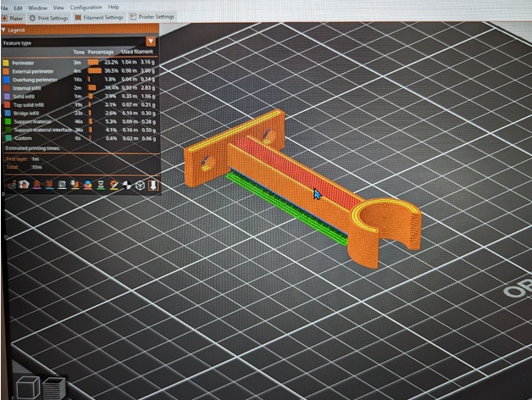Open the Window menu
This screenshot has height=400, width=532.
pos(37,7)
